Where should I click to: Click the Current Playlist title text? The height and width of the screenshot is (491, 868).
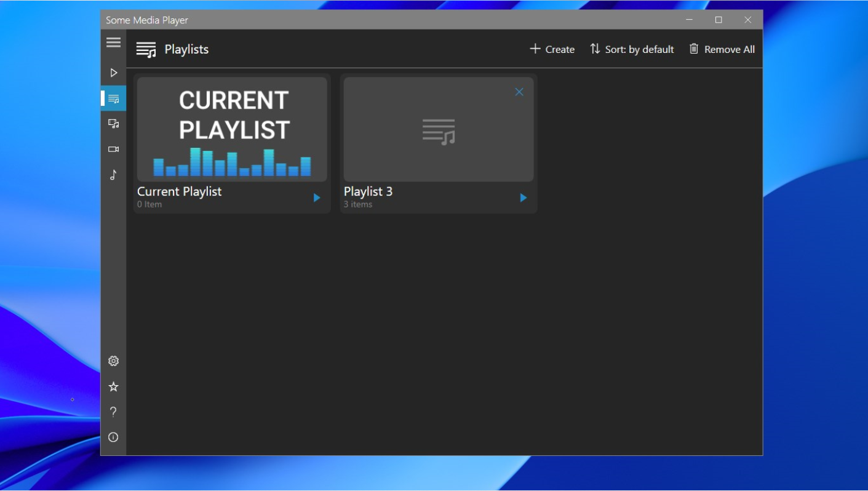click(x=180, y=191)
